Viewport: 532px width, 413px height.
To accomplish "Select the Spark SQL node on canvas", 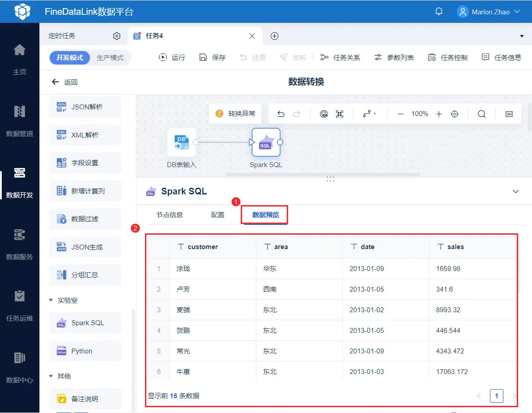I will (x=266, y=142).
